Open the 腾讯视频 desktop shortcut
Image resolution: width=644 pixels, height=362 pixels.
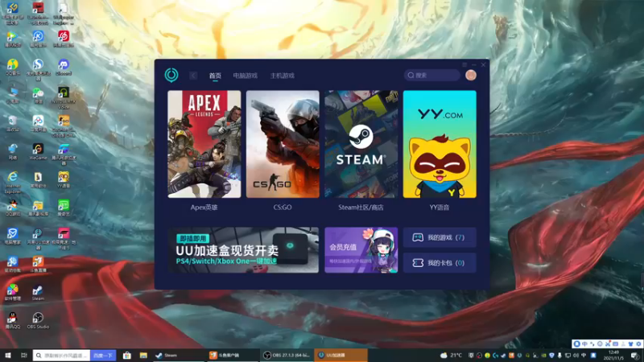coord(12,39)
